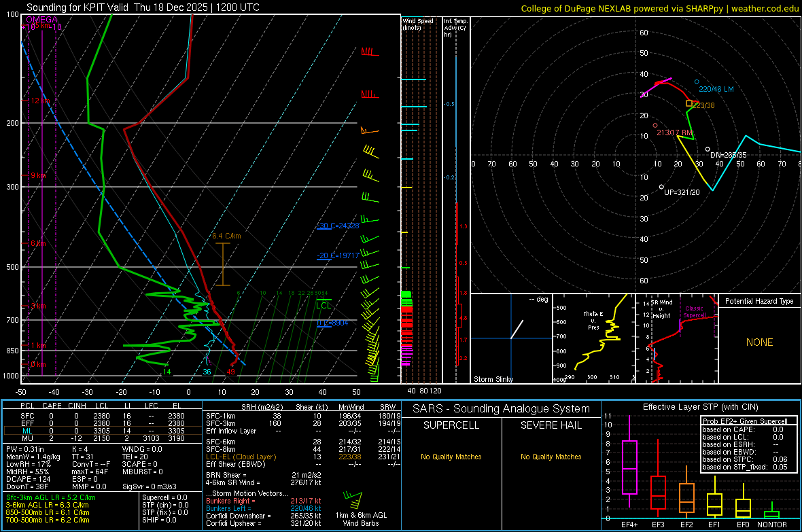Click the green LCL marker on the skew-T

click(x=324, y=304)
